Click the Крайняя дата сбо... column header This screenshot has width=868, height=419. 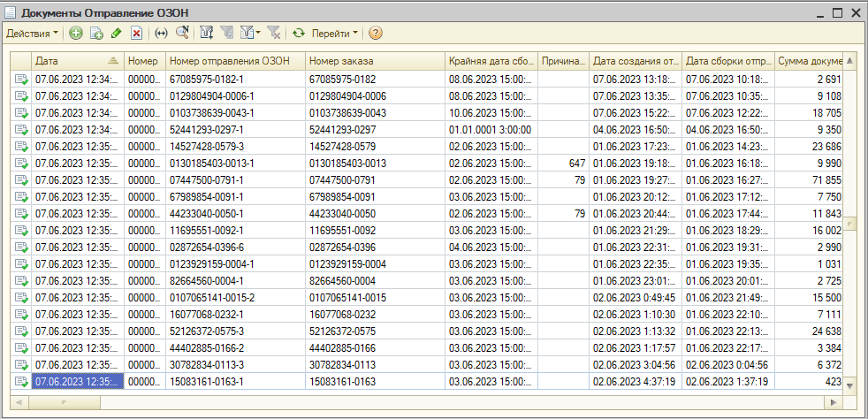click(491, 61)
